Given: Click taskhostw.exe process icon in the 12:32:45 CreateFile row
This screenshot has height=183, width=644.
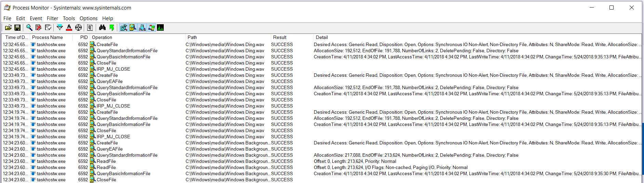Looking at the screenshot, I should coord(33,44).
